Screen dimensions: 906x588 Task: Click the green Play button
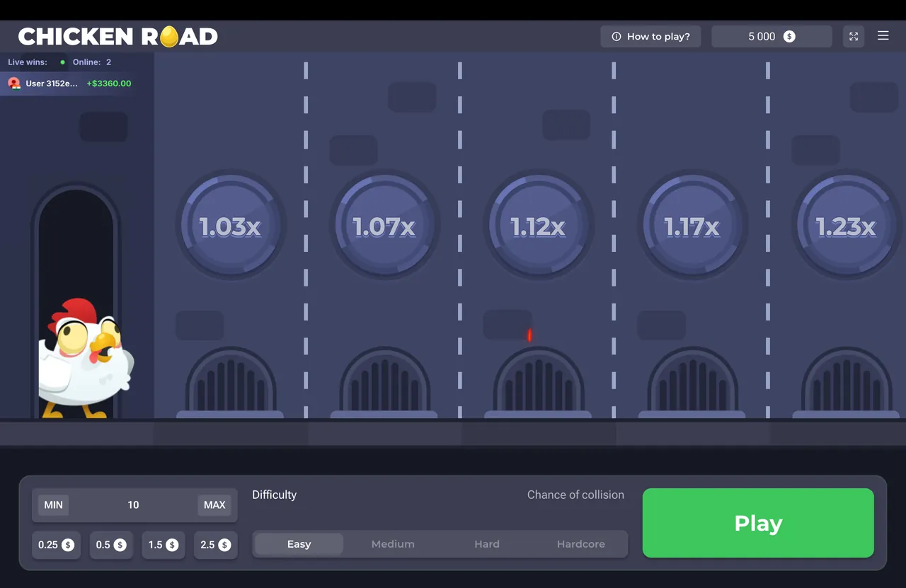pyautogui.click(x=758, y=523)
